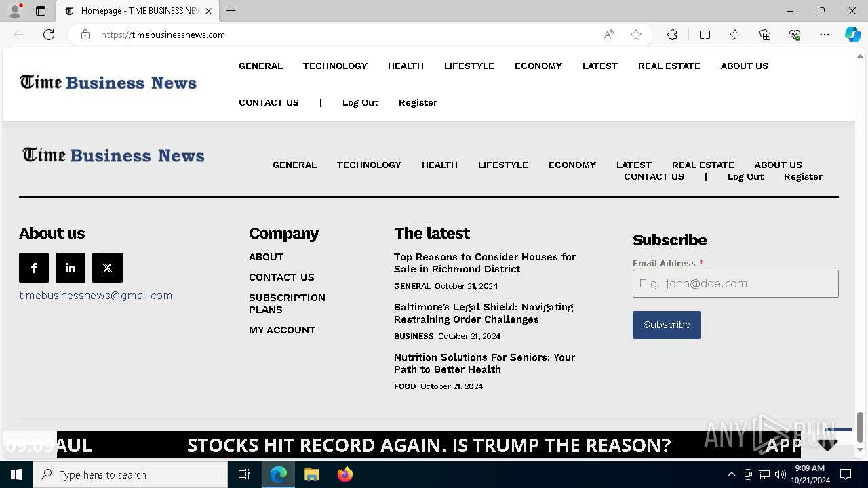Open footer ECONOMY menu link
868x488 pixels.
572,165
